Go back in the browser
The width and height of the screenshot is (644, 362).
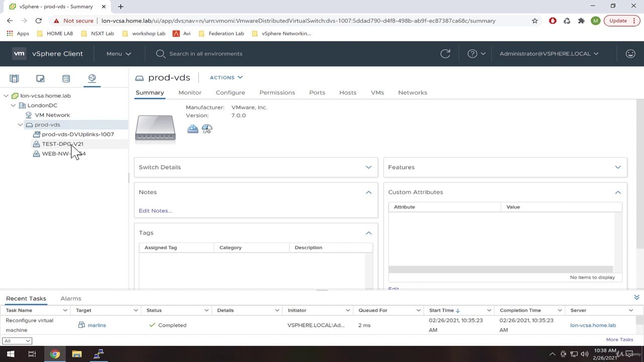point(10,21)
